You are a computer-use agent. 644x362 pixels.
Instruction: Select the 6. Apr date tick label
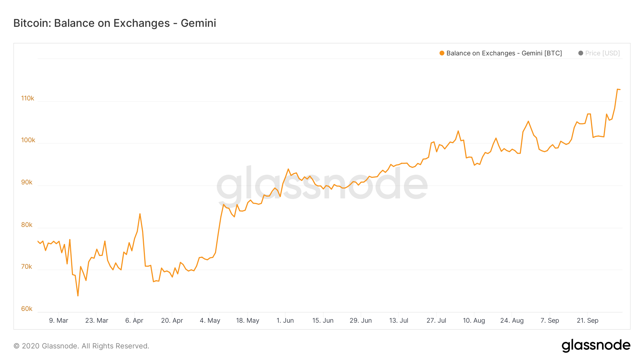click(x=134, y=321)
